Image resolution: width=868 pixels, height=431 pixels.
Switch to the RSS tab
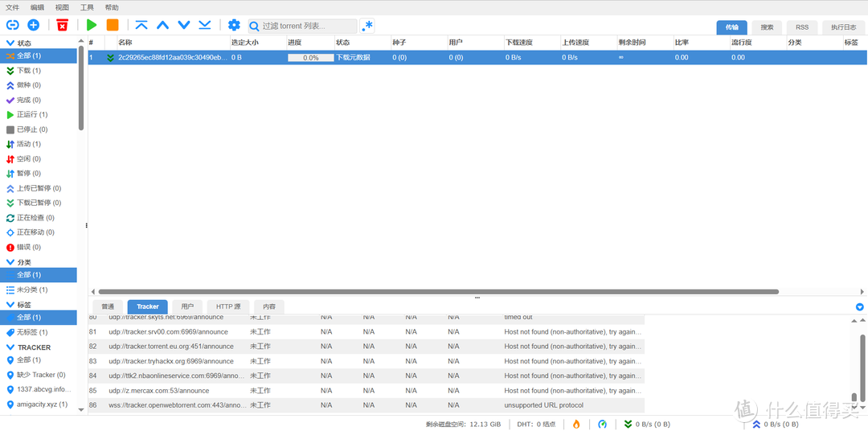pyautogui.click(x=802, y=27)
